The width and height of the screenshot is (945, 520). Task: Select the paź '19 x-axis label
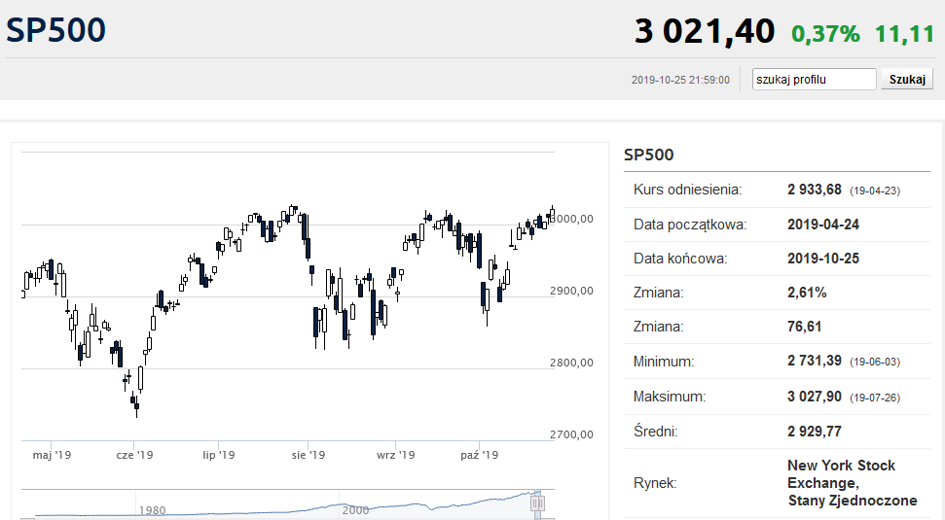coord(479,455)
